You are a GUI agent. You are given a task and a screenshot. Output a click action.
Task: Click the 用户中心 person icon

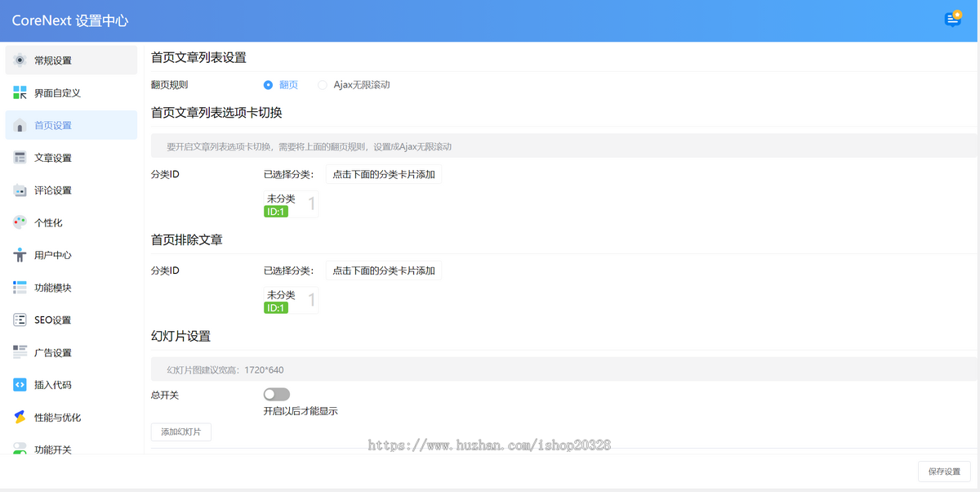point(20,255)
